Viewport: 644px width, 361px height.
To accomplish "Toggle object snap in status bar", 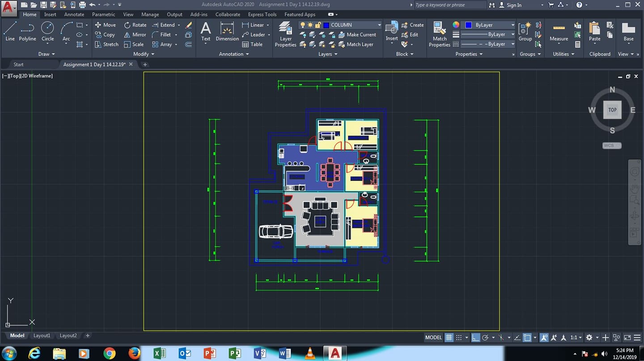I will [x=527, y=338].
